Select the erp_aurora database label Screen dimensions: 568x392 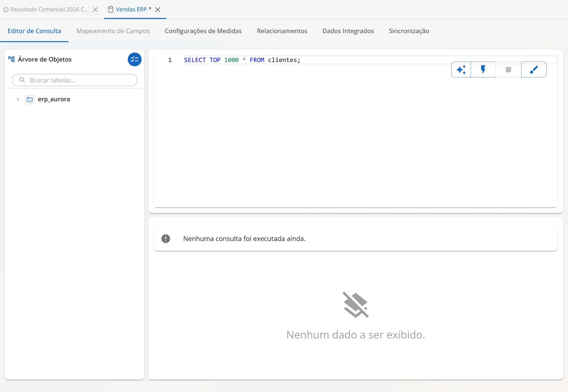(54, 99)
